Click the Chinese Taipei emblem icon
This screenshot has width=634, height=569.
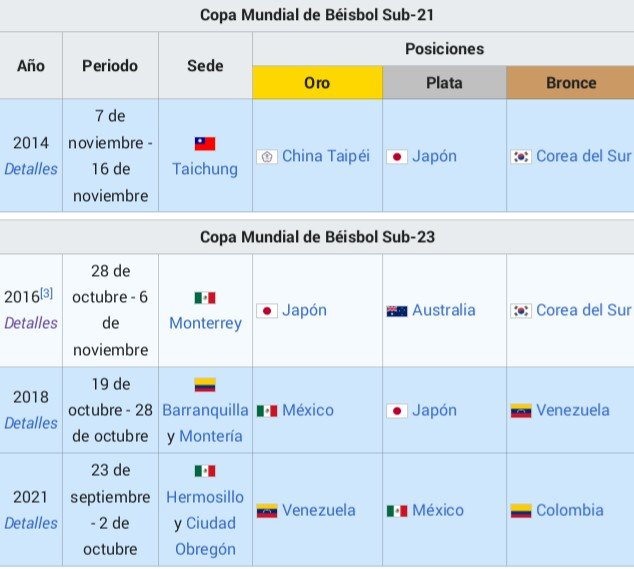267,157
